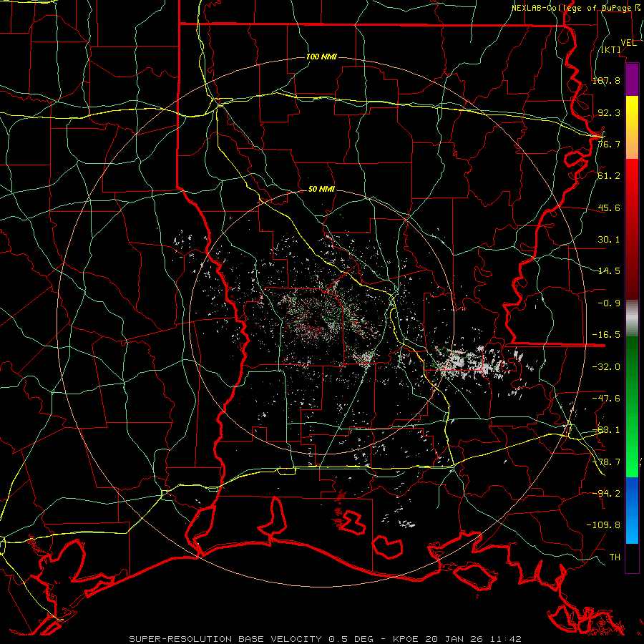
Task: Click the yellow-orange segment of velocity scale
Action: [x=632, y=127]
